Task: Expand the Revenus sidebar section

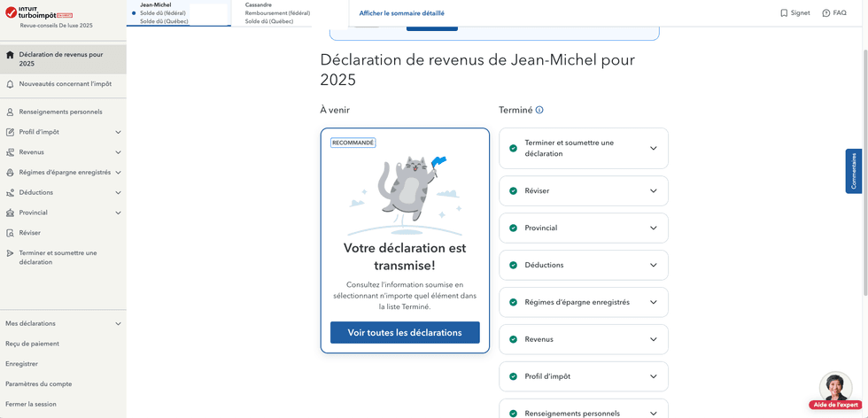Action: point(118,152)
